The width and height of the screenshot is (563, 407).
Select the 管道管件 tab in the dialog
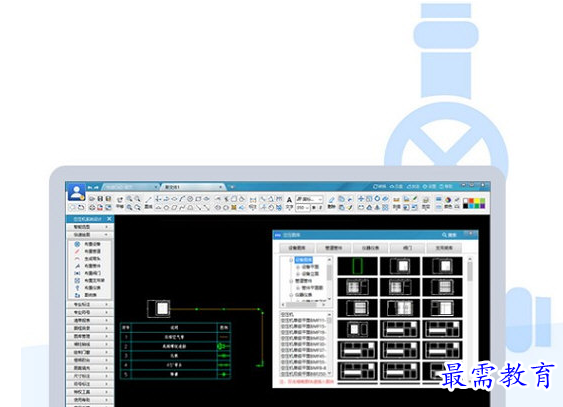click(334, 248)
